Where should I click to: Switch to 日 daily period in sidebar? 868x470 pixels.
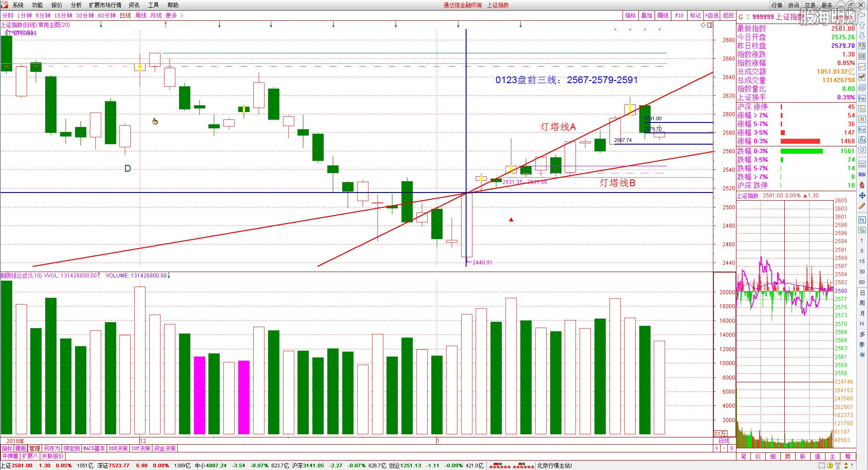862,293
